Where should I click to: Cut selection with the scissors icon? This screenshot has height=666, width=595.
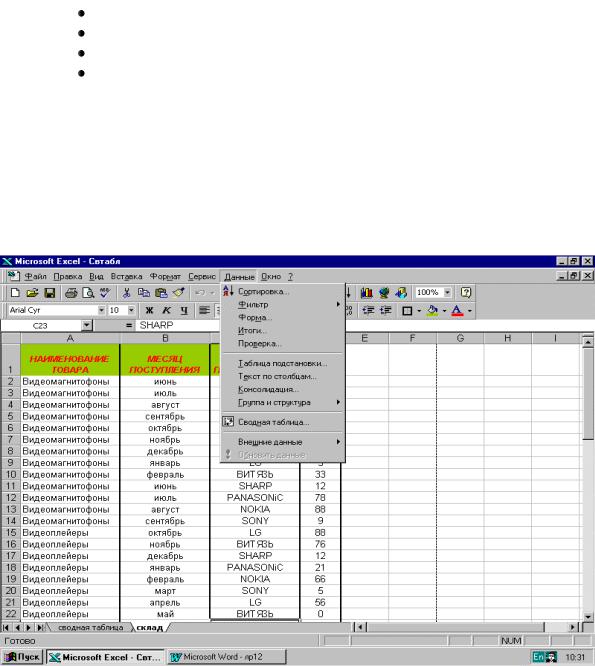pyautogui.click(x=126, y=293)
